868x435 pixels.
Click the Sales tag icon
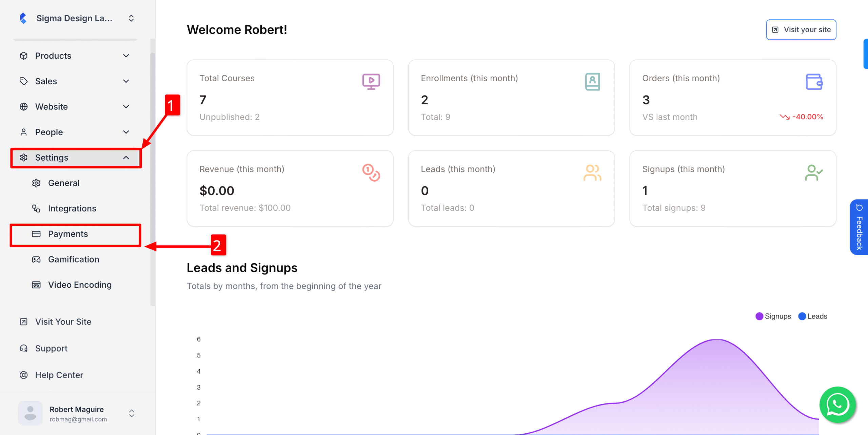tap(24, 81)
